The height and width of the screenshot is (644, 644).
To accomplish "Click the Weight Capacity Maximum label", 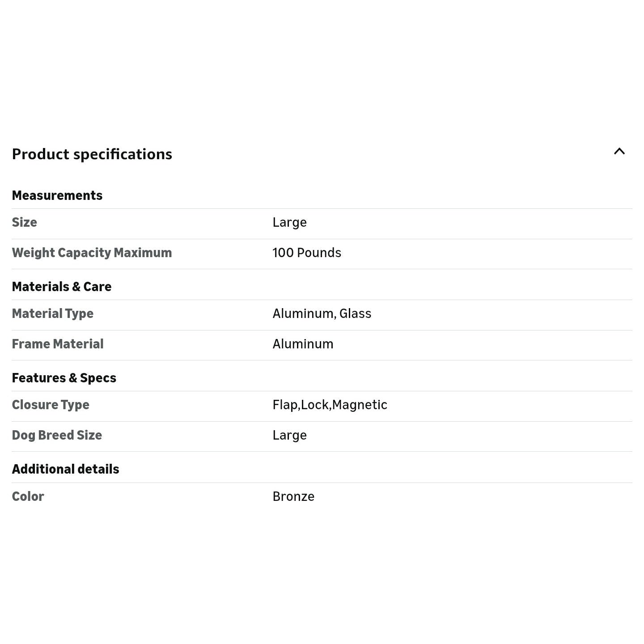I will (92, 253).
